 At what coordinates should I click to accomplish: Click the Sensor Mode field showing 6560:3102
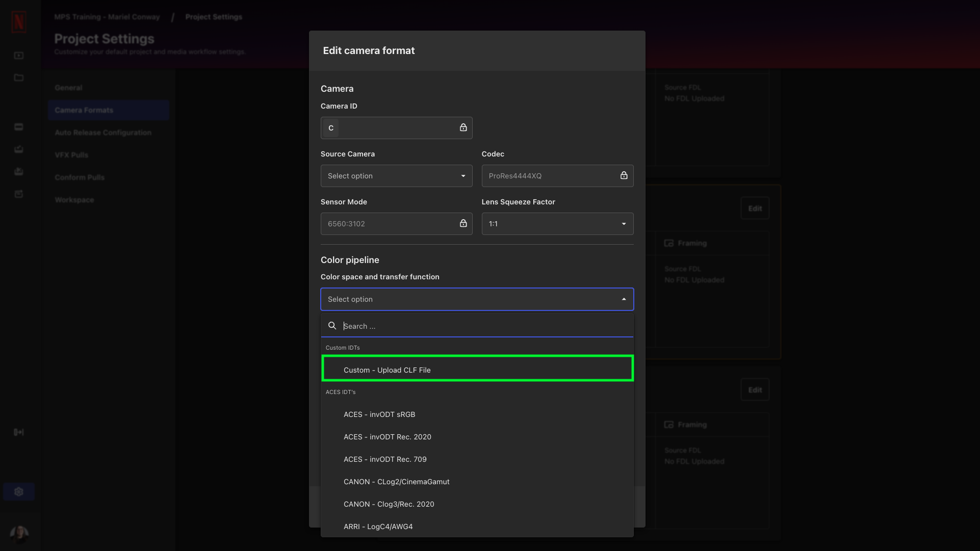[x=396, y=224]
